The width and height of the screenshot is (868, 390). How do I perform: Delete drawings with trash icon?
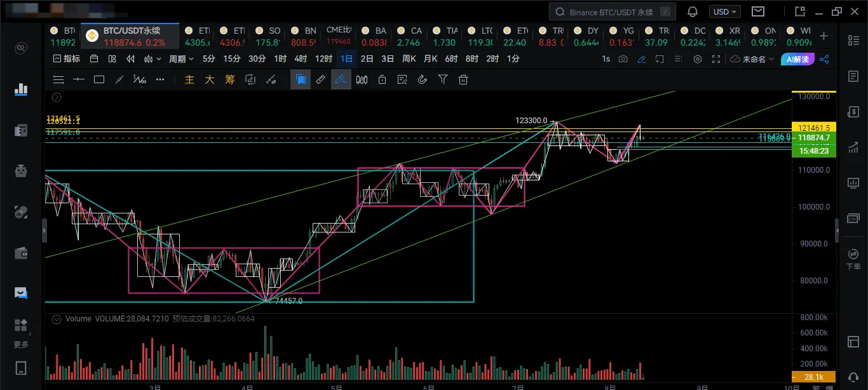pyautogui.click(x=463, y=79)
